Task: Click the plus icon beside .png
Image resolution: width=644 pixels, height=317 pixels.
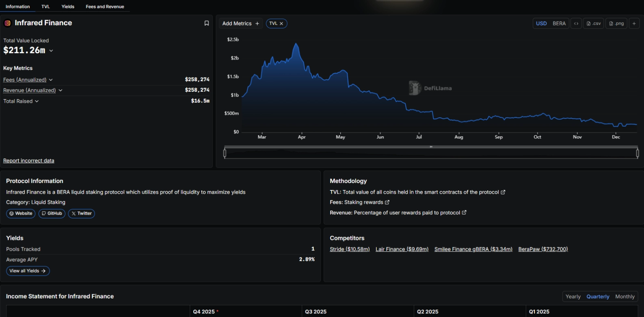Action: coord(634,24)
